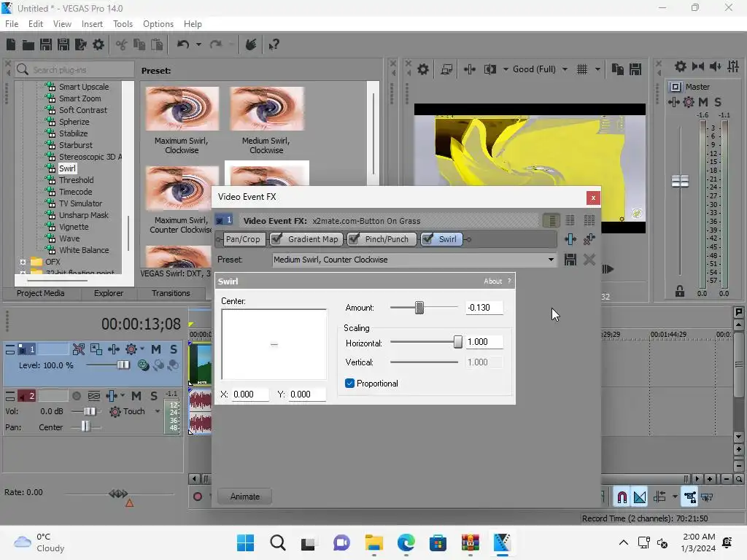Image resolution: width=747 pixels, height=560 pixels.
Task: Mute video track 1
Action: pos(156,349)
